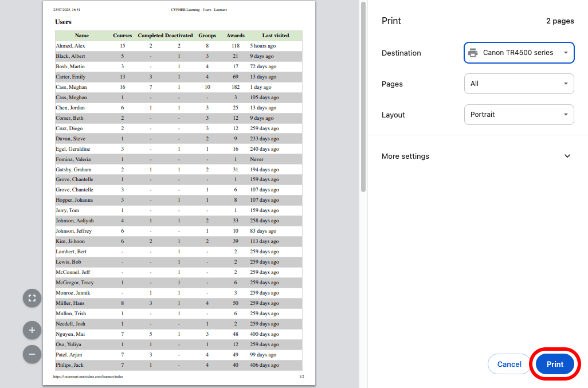The width and height of the screenshot is (588, 388).
Task: Open the Destination printer dropdown
Action: click(x=519, y=52)
